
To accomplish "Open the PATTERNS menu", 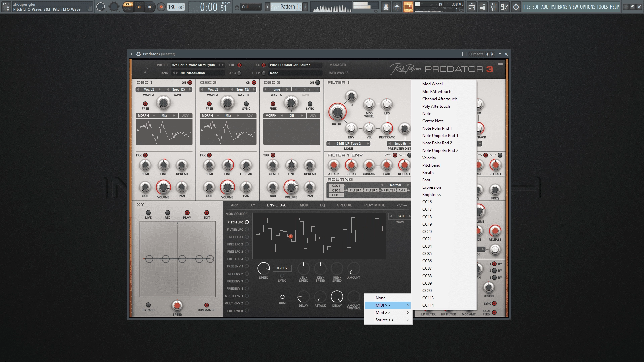I will pos(559,7).
